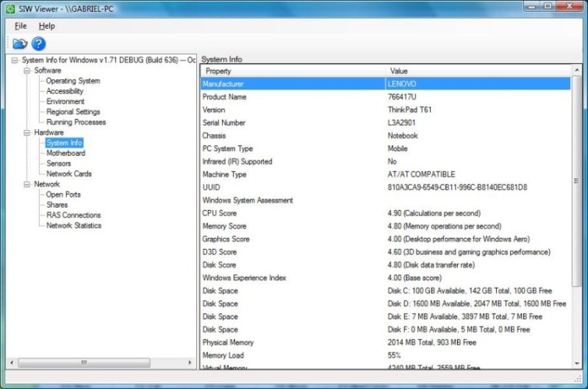The width and height of the screenshot is (588, 389).
Task: Collapse the Network tree node
Action: click(x=26, y=184)
